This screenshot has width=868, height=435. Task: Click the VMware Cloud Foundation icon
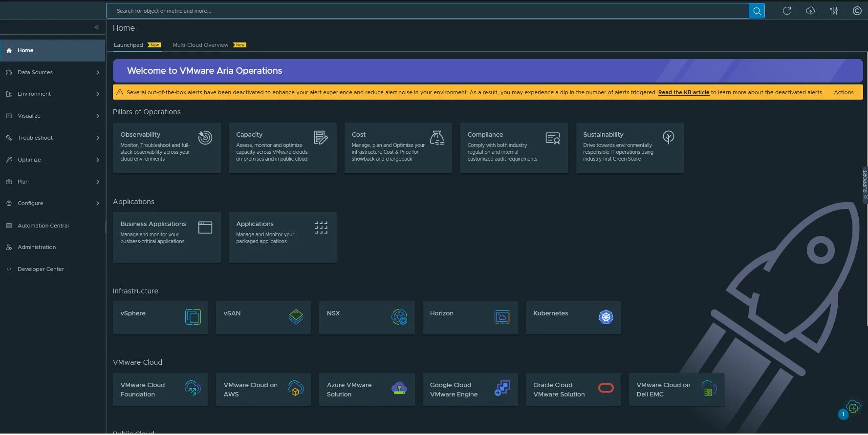coord(193,389)
